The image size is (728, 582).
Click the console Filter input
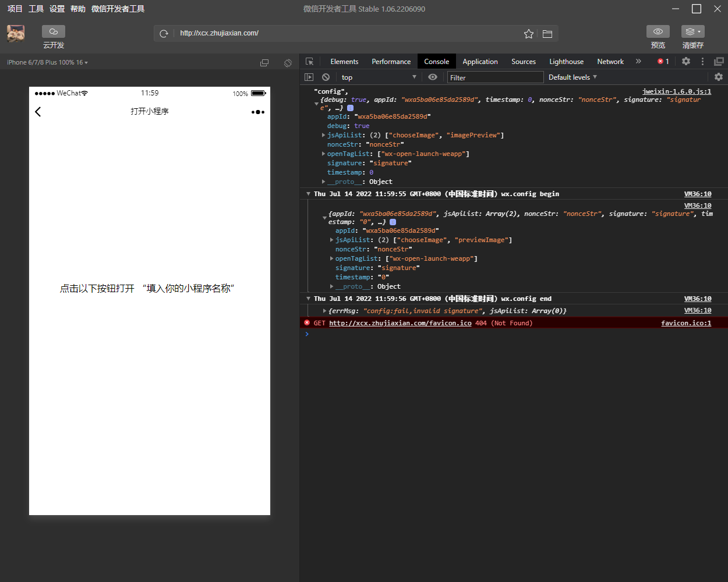(495, 77)
